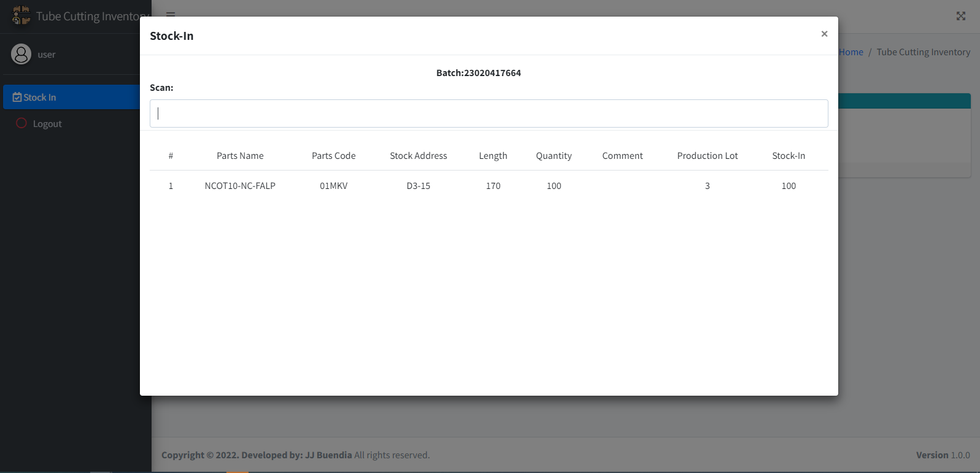Select Stock In label in the sidebar
Viewport: 980px width, 473px height.
pos(40,98)
